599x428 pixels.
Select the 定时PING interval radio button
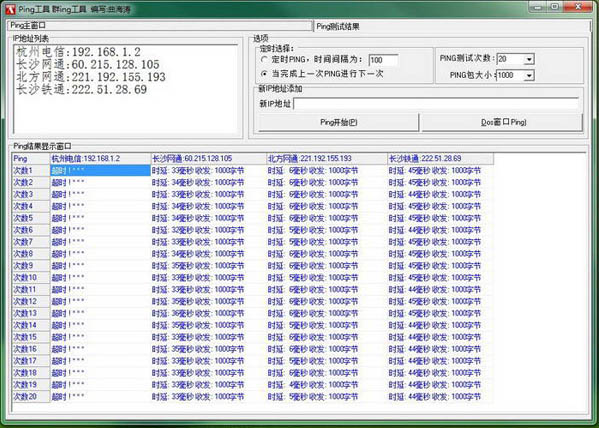[x=264, y=60]
